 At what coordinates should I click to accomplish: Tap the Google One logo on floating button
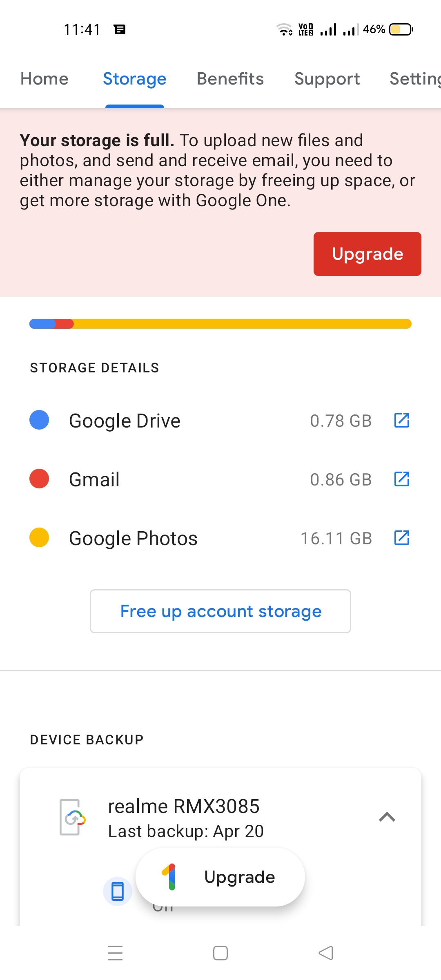(x=169, y=877)
